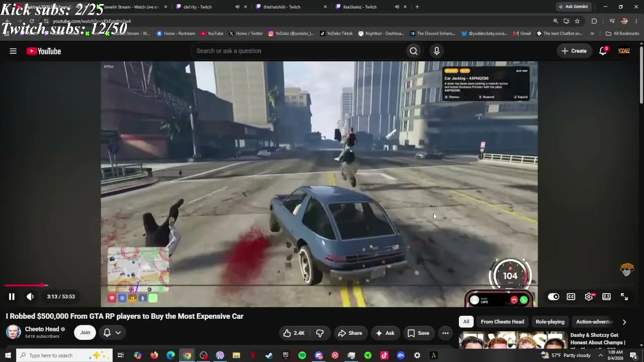Open the Gmail bookmark
This screenshot has height=362, width=644.
coord(522,34)
